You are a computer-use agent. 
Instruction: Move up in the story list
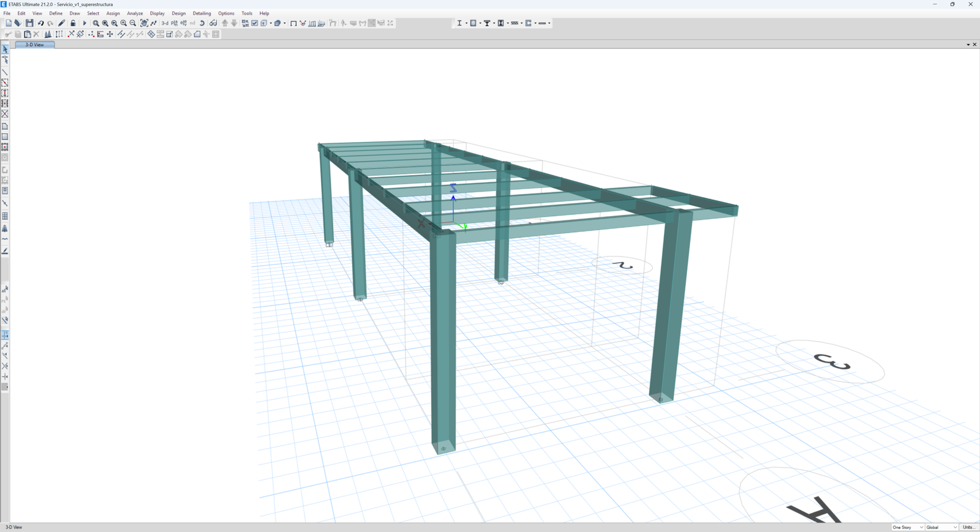click(x=225, y=23)
